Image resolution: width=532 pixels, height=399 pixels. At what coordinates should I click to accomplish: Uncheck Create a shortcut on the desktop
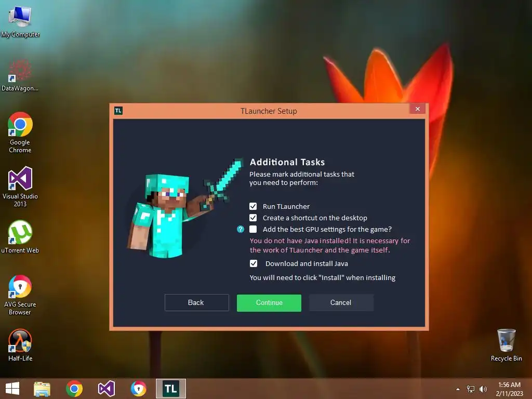tap(253, 218)
